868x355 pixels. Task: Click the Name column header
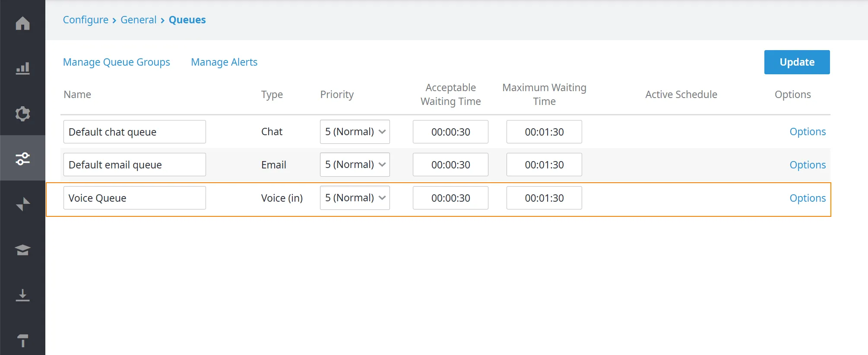pos(77,95)
